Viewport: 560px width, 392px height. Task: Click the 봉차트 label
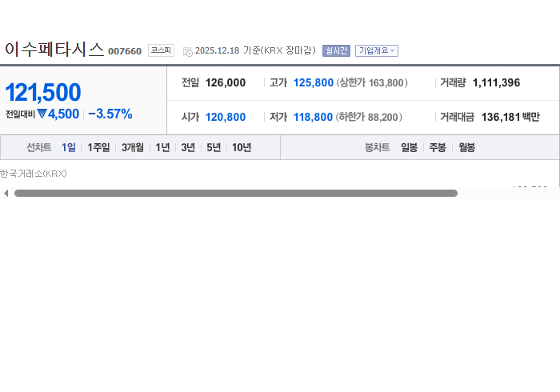(x=377, y=147)
